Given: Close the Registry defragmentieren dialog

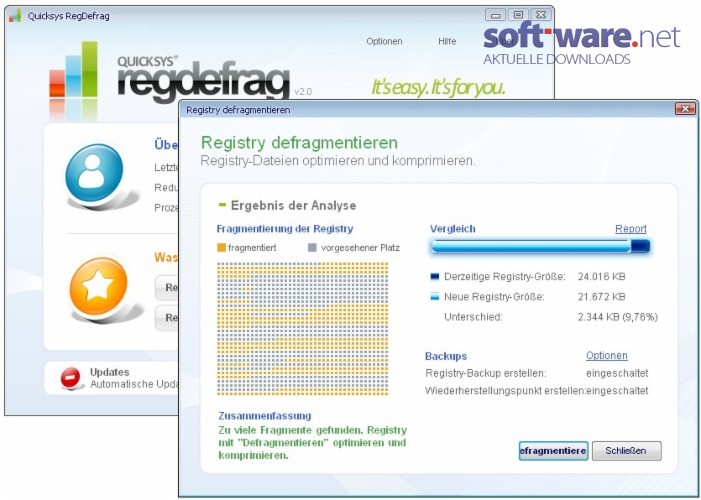Looking at the screenshot, I should pos(685,109).
